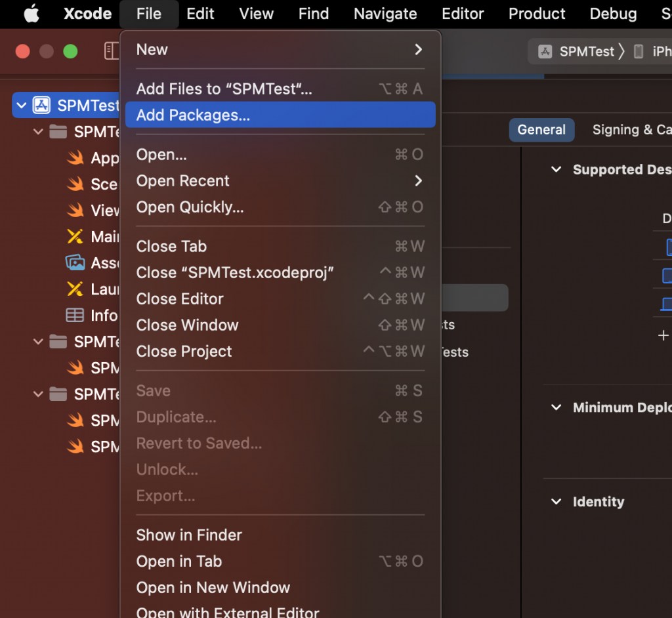Choose Open in New Window
This screenshot has width=672, height=618.
[280, 588]
